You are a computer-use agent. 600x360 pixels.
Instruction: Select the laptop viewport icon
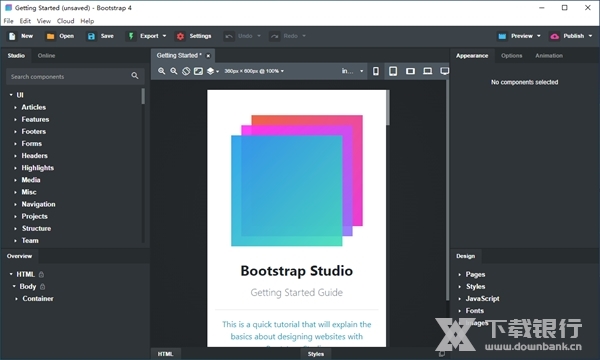[x=427, y=71]
